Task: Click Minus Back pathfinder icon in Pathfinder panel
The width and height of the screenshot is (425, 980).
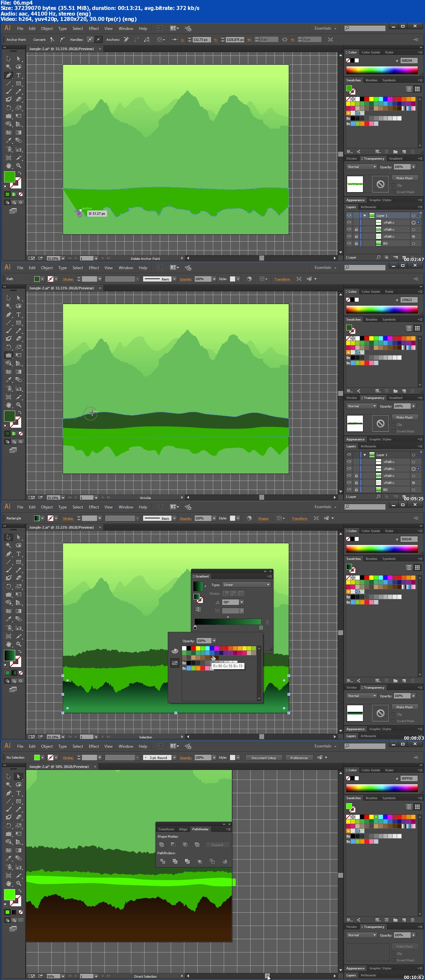Action: click(225, 861)
